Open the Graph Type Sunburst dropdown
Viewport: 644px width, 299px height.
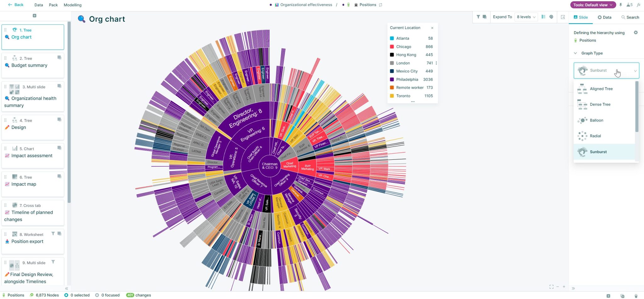(x=607, y=70)
